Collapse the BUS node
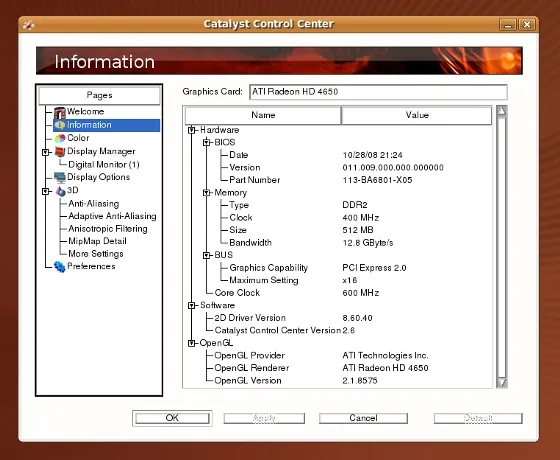The width and height of the screenshot is (560, 460). pyautogui.click(x=206, y=255)
